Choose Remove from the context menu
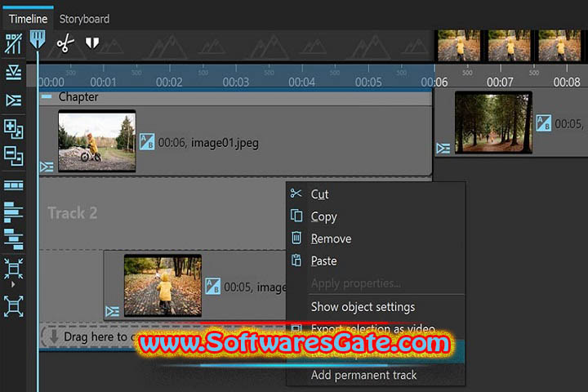The image size is (588, 392). (376, 238)
